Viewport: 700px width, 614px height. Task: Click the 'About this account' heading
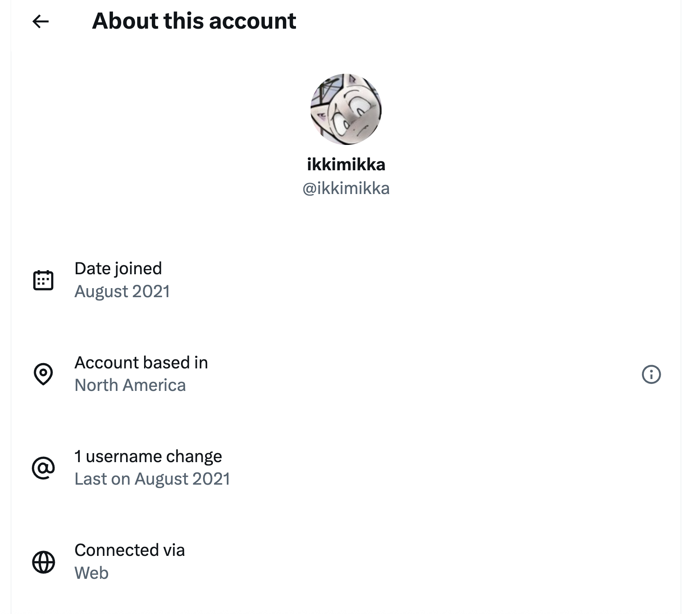click(194, 21)
